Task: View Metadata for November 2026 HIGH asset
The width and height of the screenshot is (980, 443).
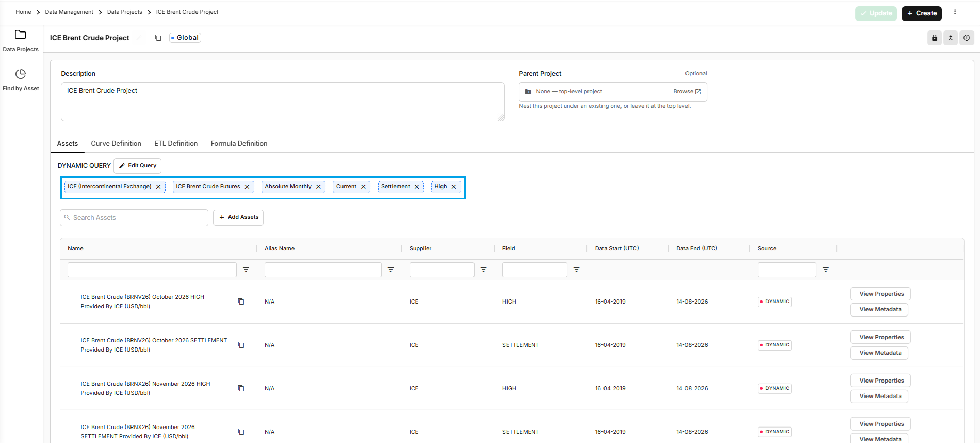Action: click(x=879, y=396)
